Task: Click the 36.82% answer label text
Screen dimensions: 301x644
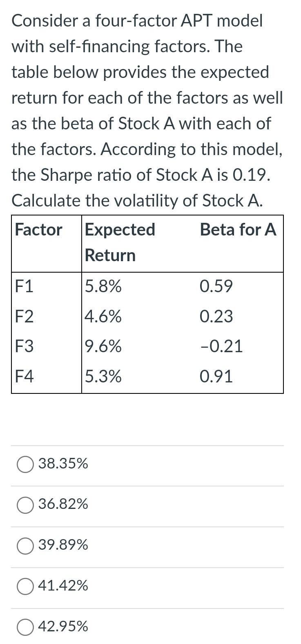Action: [63, 505]
